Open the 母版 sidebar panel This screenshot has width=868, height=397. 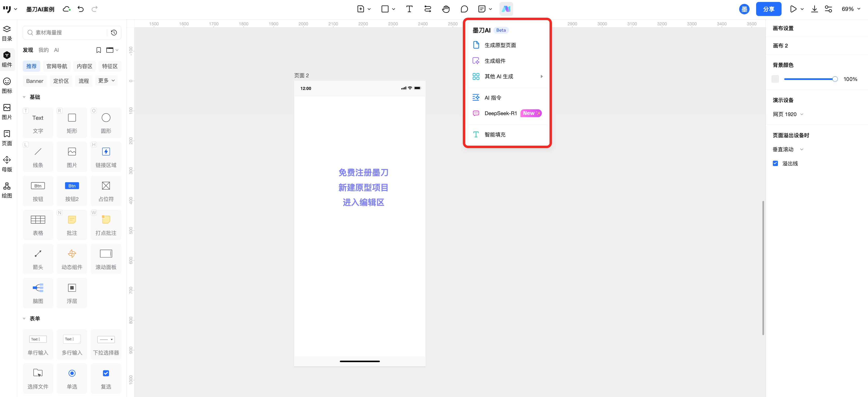(7, 164)
